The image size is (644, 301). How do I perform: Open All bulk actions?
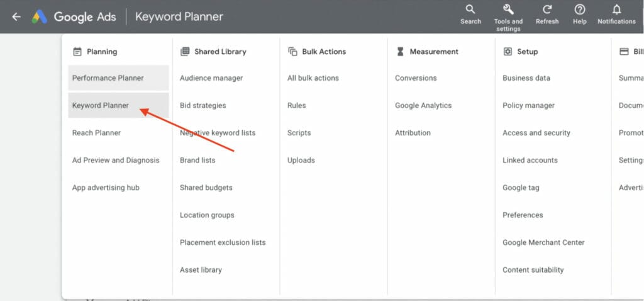pyautogui.click(x=313, y=78)
